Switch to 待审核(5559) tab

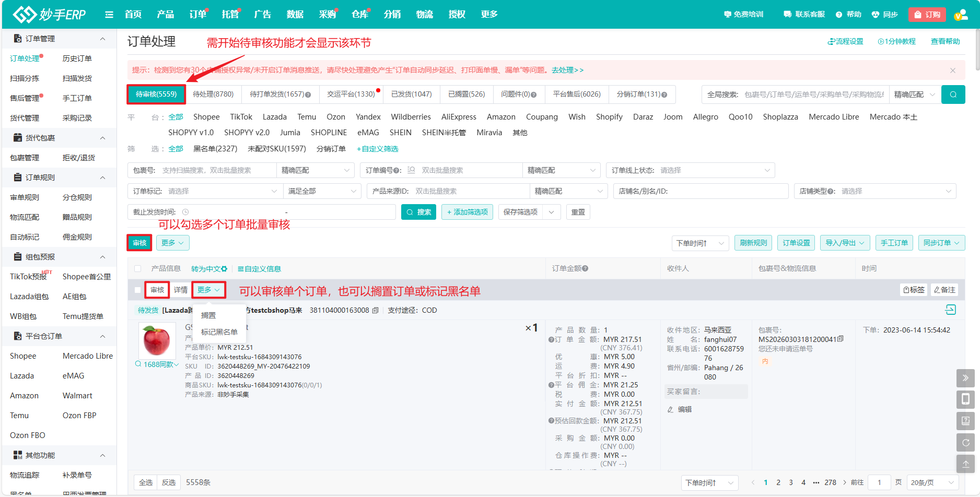coord(156,94)
